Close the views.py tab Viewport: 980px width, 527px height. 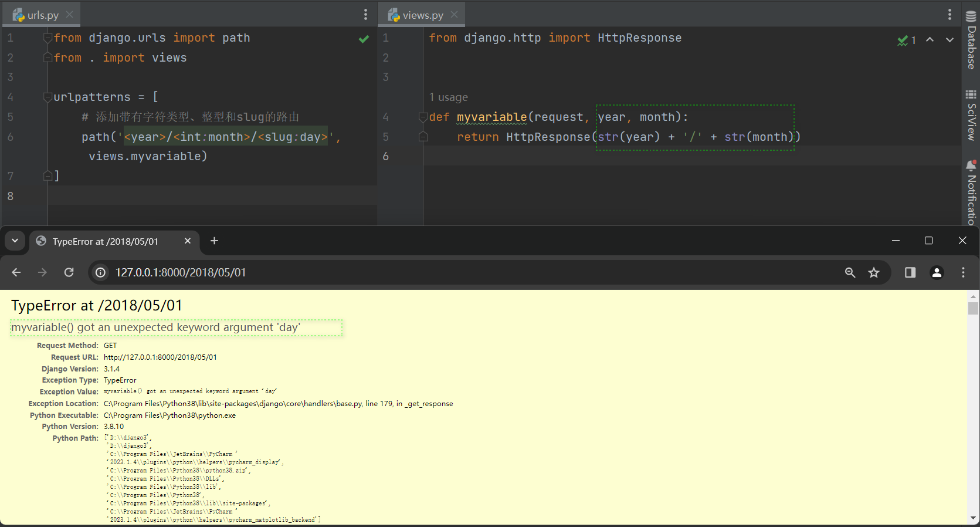tap(455, 15)
